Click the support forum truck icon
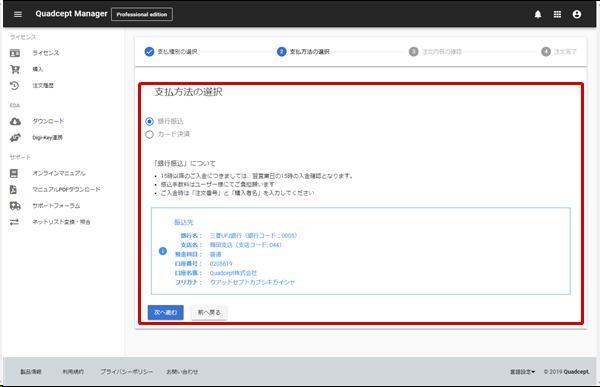The image size is (600, 387). point(15,206)
